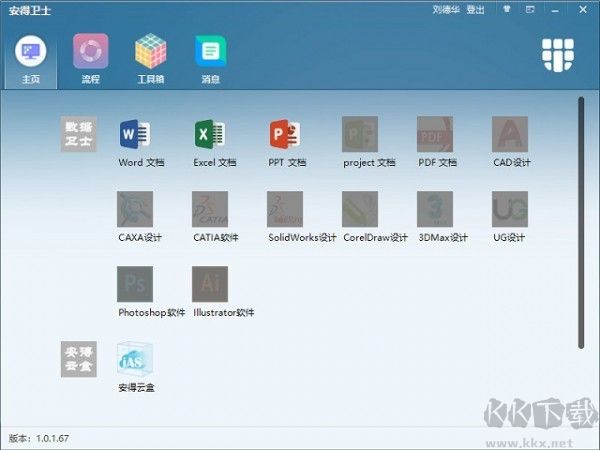
Task: Click the CATIA软件 icon
Action: point(210,209)
